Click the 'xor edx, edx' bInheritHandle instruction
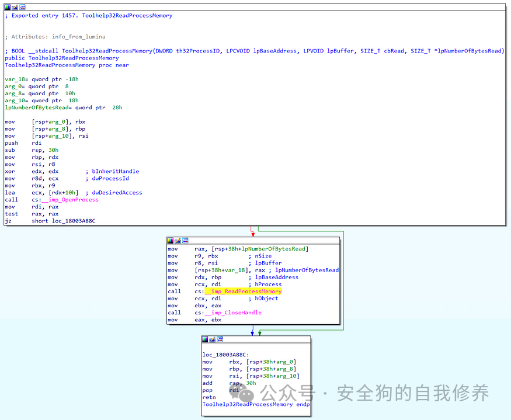The image size is (511, 420). pos(72,172)
